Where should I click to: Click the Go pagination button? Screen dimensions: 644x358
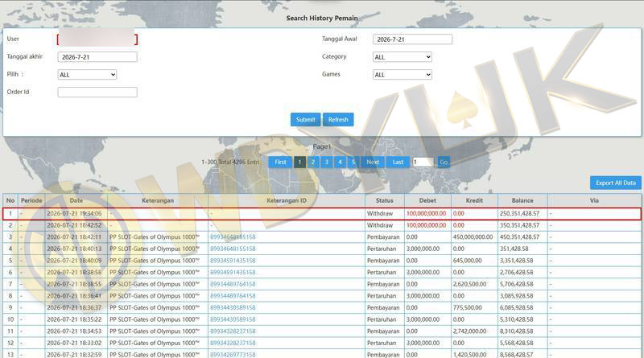[x=444, y=162]
